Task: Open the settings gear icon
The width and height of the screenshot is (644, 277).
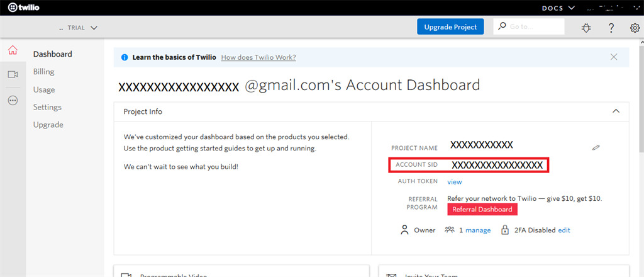Action: [x=635, y=28]
